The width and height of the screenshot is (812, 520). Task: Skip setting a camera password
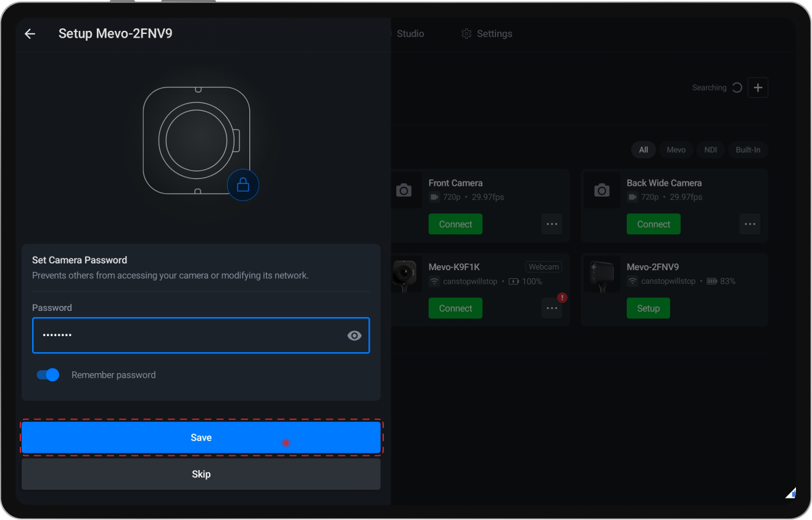201,474
